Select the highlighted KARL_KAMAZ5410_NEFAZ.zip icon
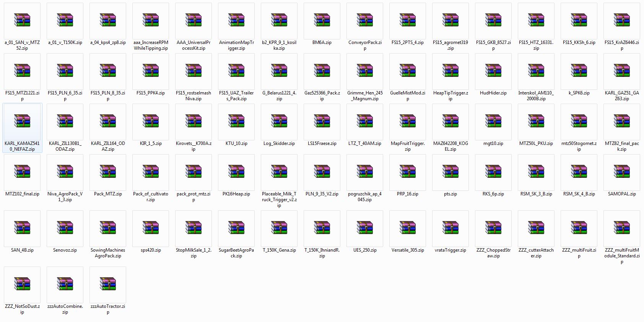Viewport: 644px width, 322px height. click(22, 121)
